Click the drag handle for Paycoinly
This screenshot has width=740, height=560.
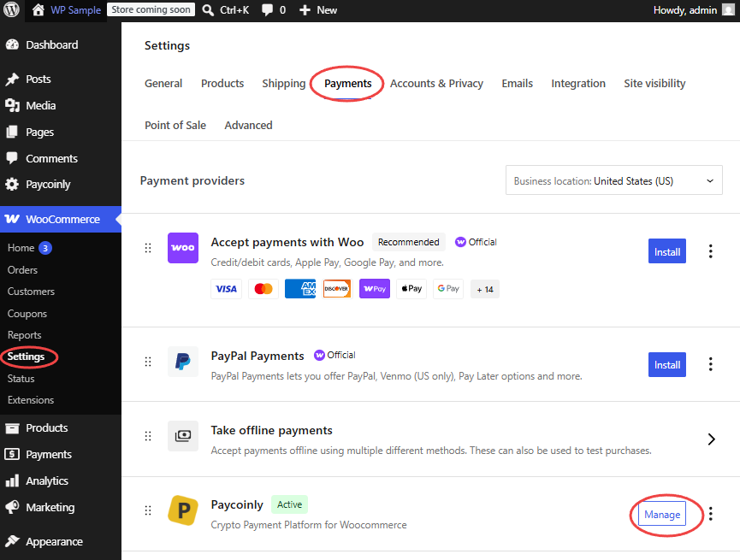[148, 510]
